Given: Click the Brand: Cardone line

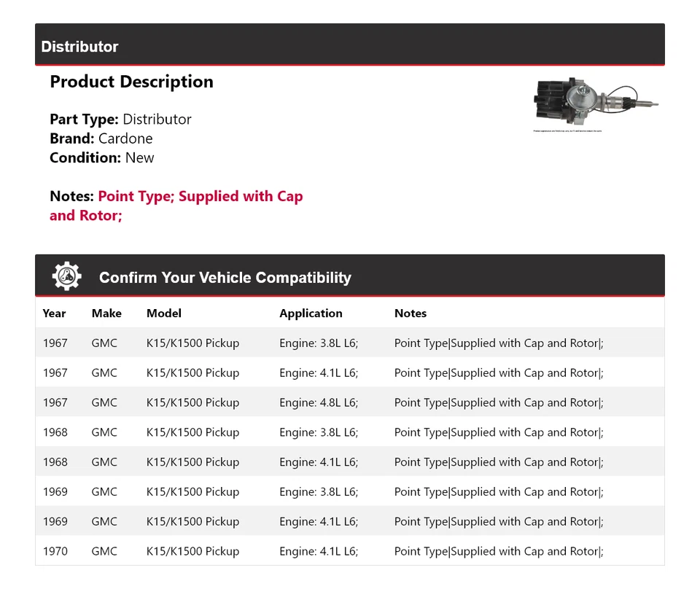Looking at the screenshot, I should point(101,139).
